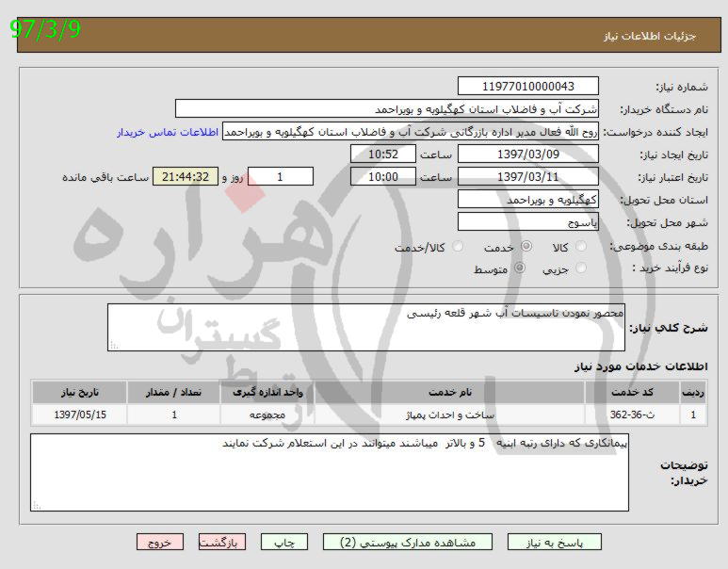Image resolution: width=728 pixels, height=569 pixels.
Task: Click service name ساخت و احداث پمپاژ
Action: (449, 415)
